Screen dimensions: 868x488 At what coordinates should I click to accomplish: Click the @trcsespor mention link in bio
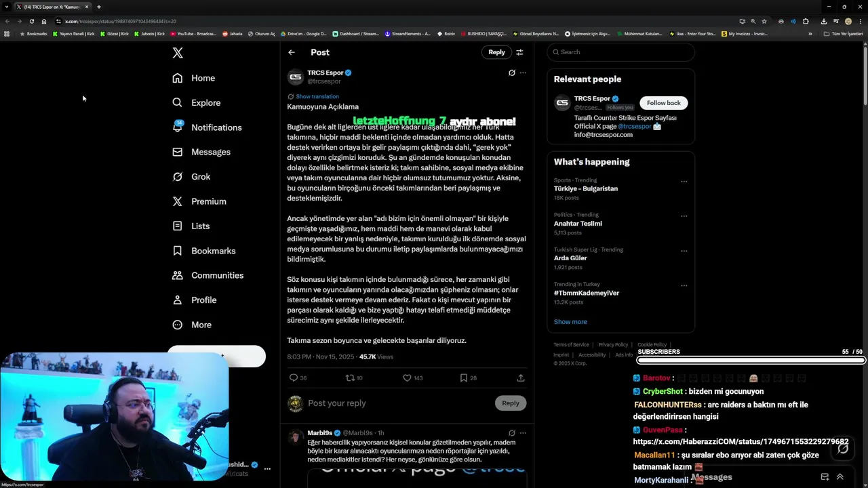634,126
